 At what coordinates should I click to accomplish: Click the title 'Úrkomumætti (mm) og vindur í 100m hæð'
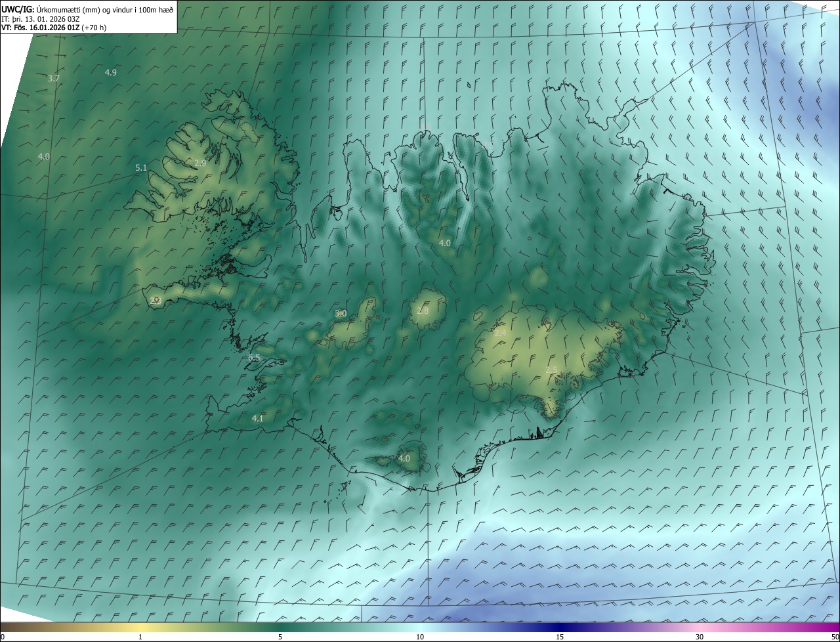coord(105,10)
